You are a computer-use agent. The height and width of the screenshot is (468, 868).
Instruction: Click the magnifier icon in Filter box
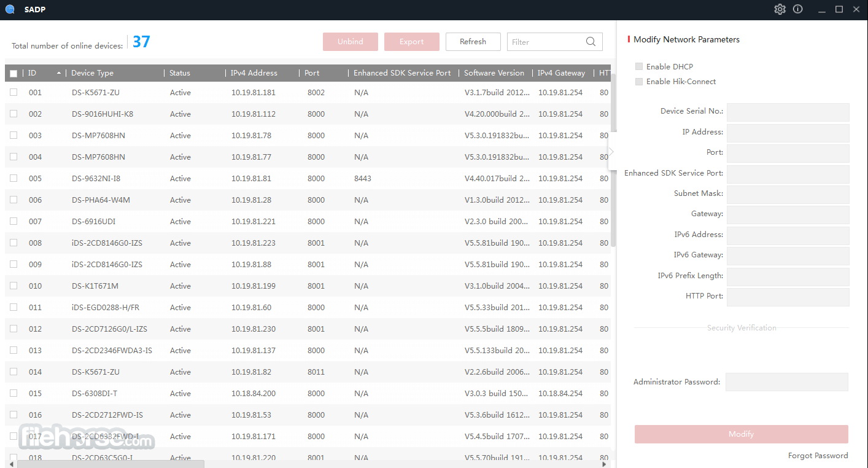click(x=591, y=42)
